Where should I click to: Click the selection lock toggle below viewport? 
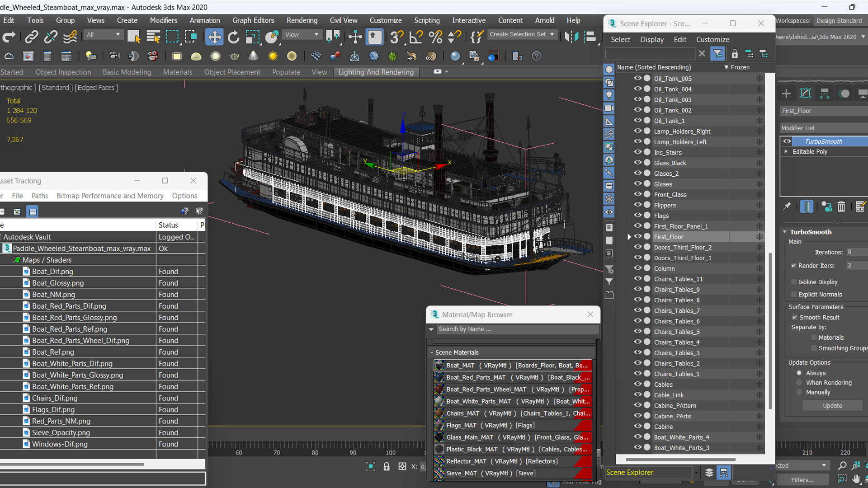point(386,466)
